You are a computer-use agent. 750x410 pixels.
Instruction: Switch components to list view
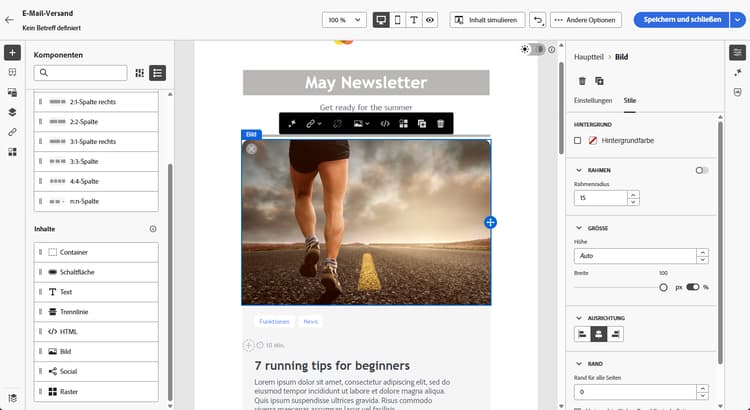(157, 73)
